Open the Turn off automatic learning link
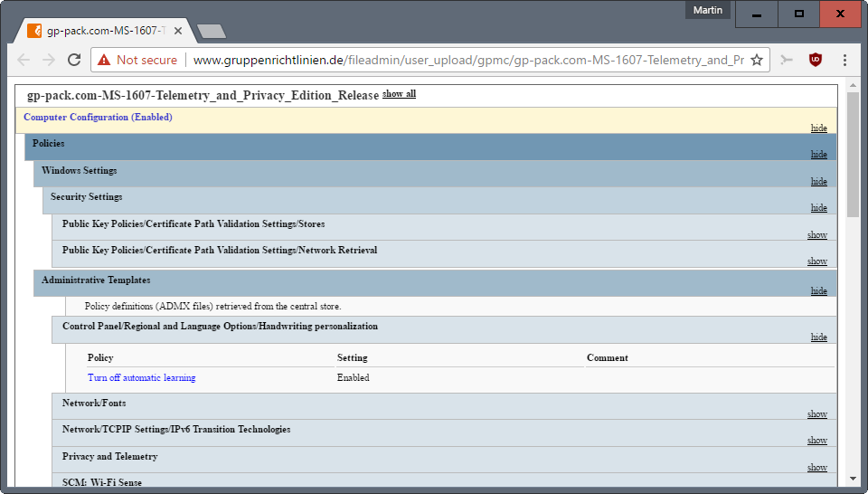 coord(142,377)
